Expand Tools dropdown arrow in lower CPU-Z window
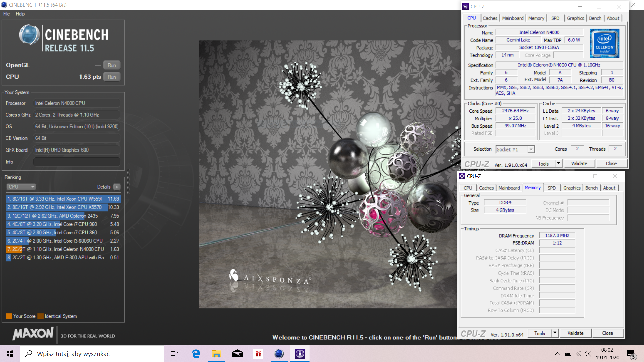This screenshot has height=362, width=644. 555,333
